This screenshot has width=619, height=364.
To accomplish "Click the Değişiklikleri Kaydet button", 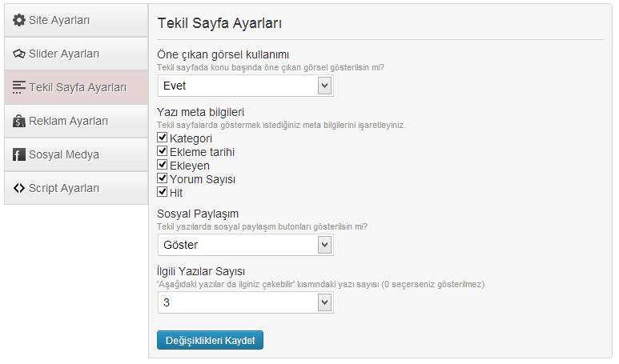I will click(x=210, y=340).
